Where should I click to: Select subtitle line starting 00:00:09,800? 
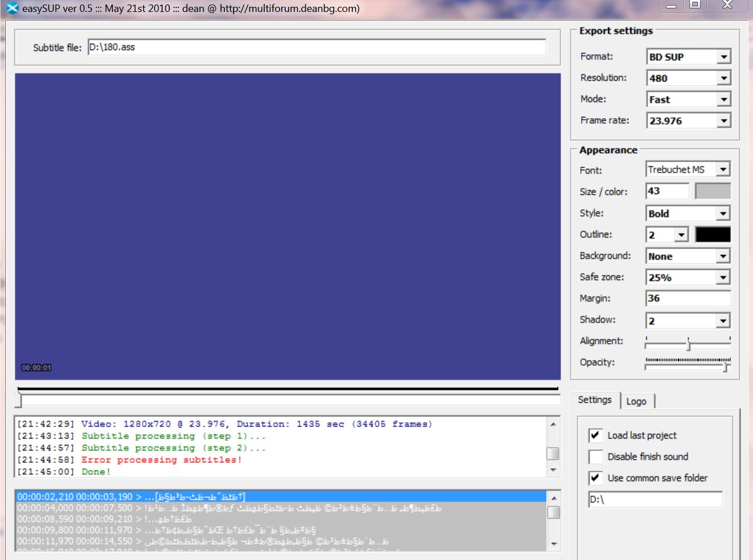coord(281,530)
